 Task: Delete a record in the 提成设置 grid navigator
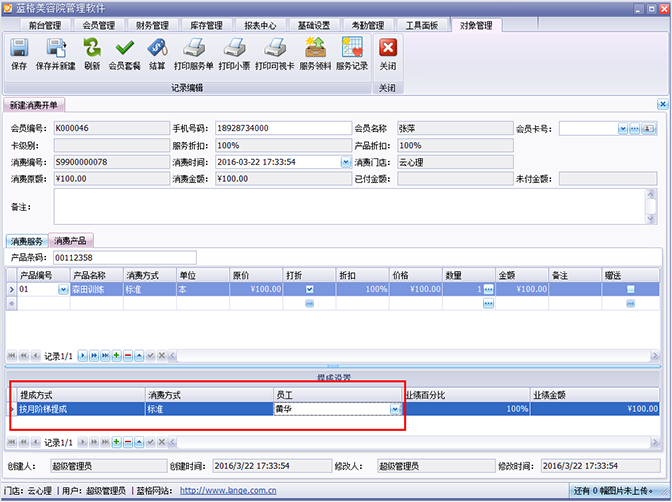[x=128, y=442]
